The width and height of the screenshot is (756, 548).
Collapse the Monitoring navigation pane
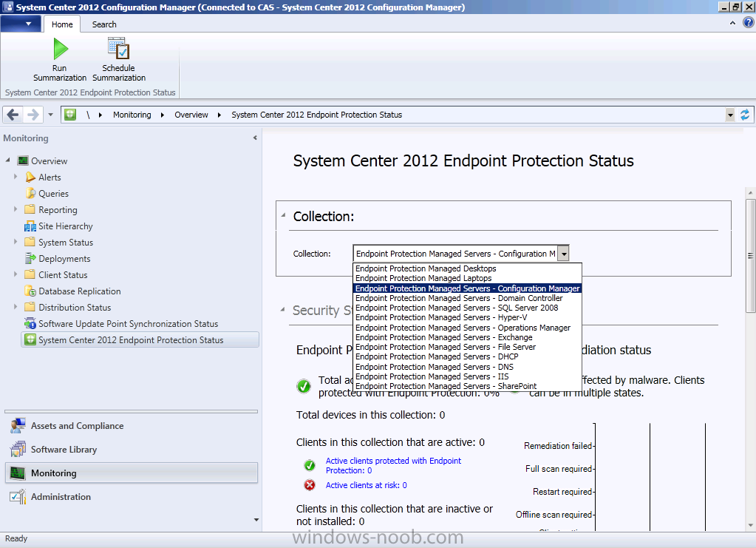pos(255,138)
